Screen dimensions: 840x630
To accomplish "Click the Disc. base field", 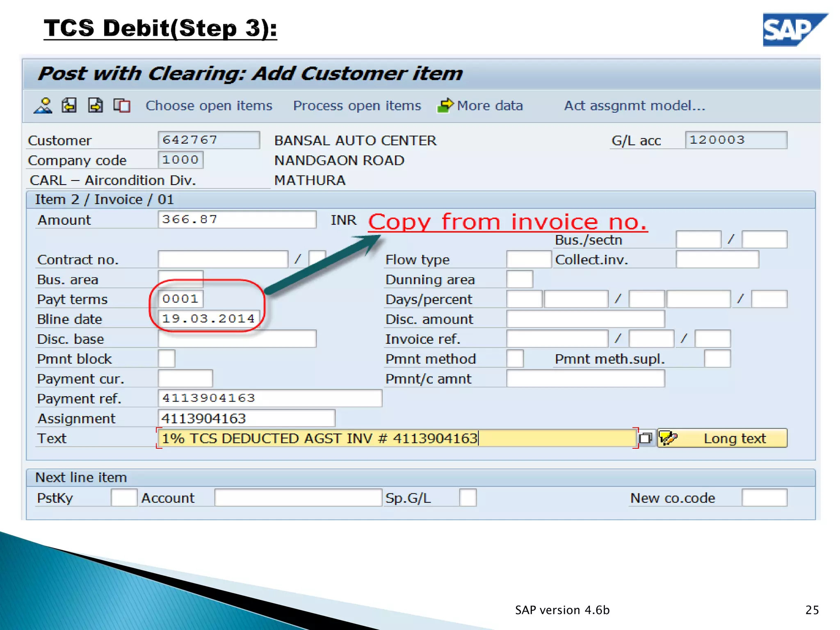I will 237,339.
